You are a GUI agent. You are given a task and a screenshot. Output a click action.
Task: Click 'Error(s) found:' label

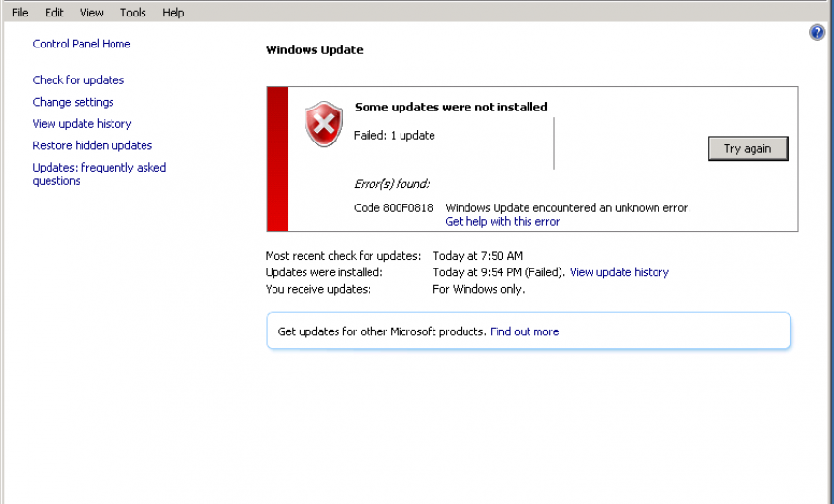click(x=392, y=184)
